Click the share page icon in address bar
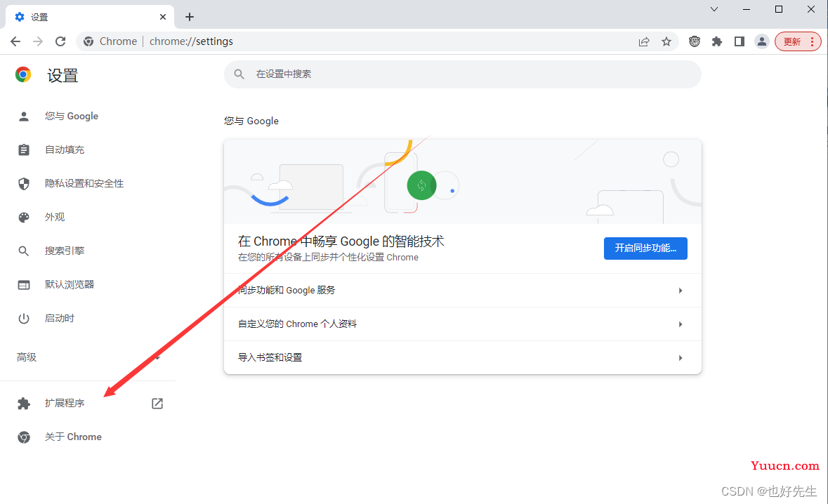 [x=644, y=41]
